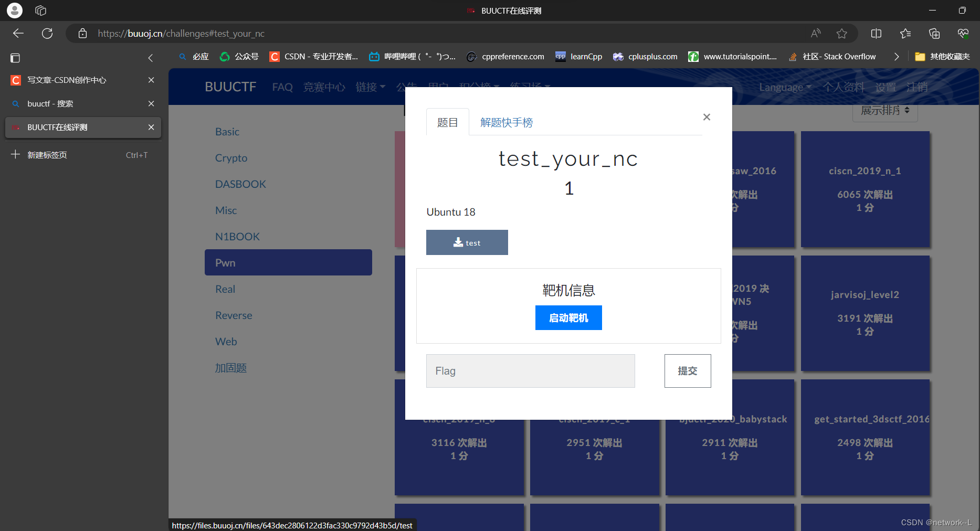Select the Real category
This screenshot has height=531, width=980.
(x=288, y=289)
